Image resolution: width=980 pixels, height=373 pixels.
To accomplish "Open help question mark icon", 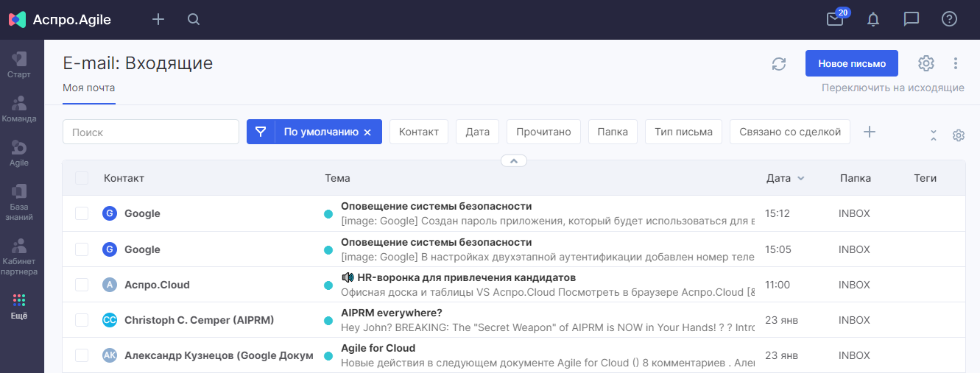I will point(950,19).
